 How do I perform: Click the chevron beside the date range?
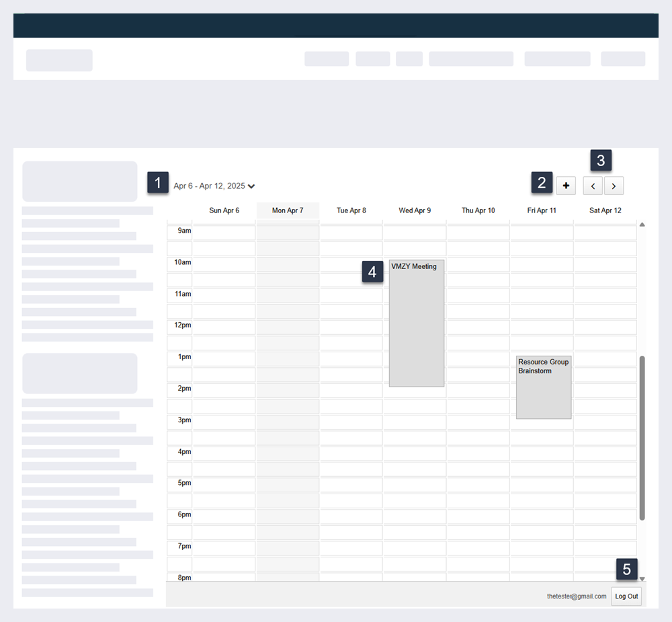coord(251,186)
